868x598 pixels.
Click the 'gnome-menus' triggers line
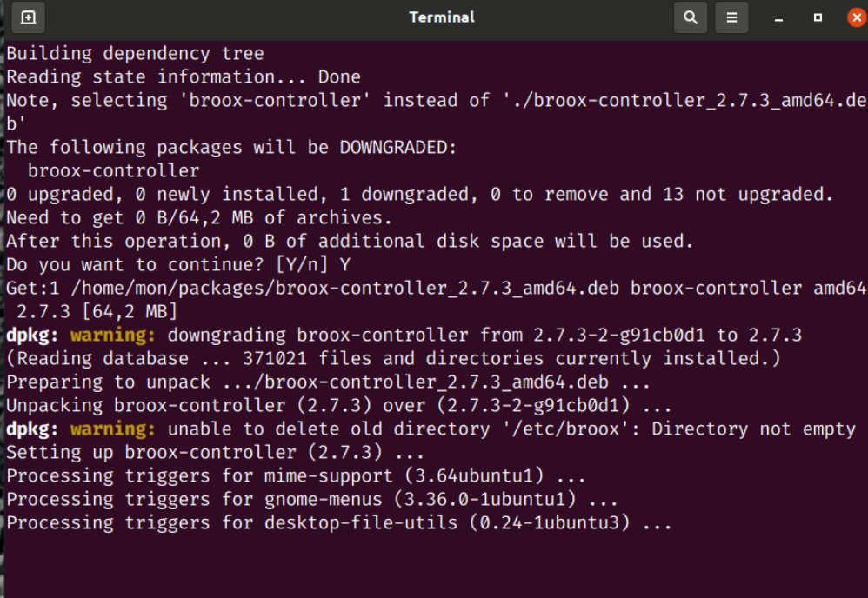(x=311, y=500)
